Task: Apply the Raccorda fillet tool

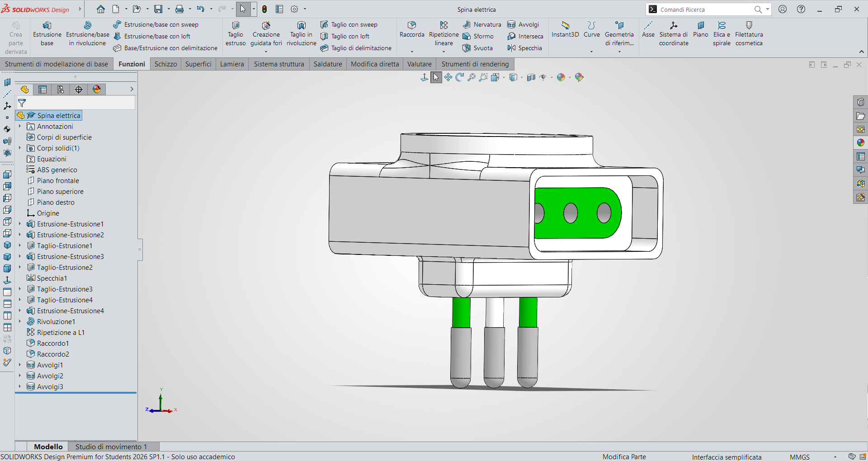Action: pyautogui.click(x=412, y=29)
